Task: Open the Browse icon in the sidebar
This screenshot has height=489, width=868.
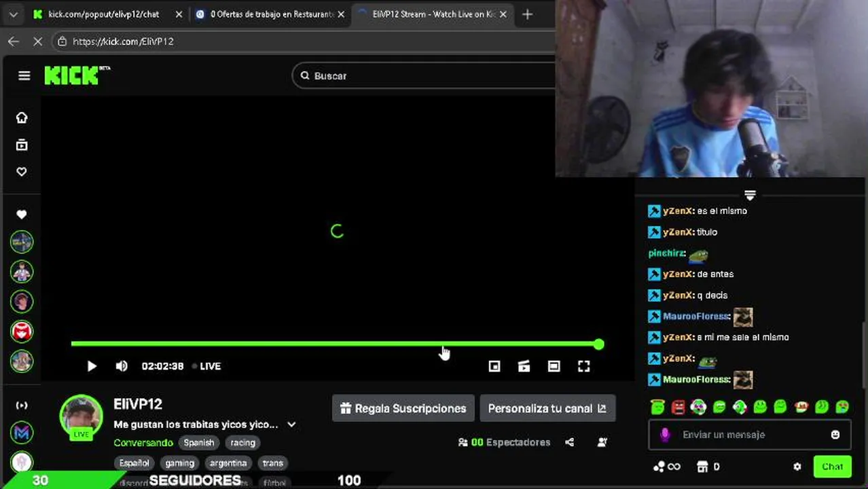Action: [x=22, y=145]
